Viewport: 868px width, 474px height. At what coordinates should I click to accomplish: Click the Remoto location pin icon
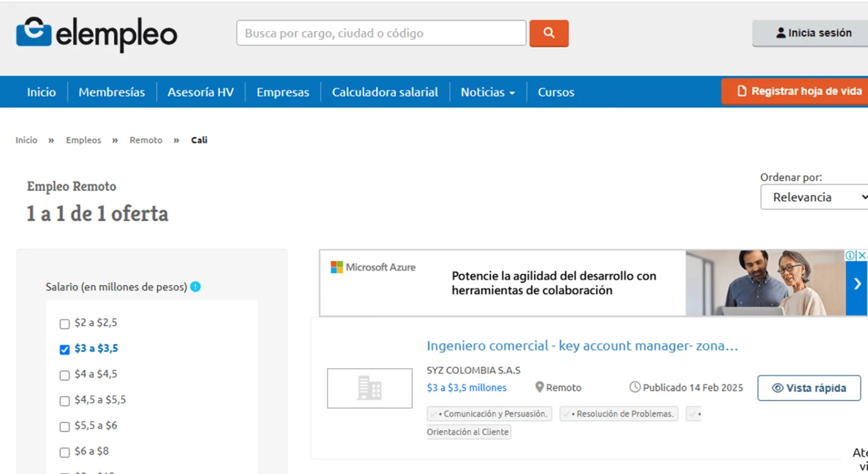(539, 387)
